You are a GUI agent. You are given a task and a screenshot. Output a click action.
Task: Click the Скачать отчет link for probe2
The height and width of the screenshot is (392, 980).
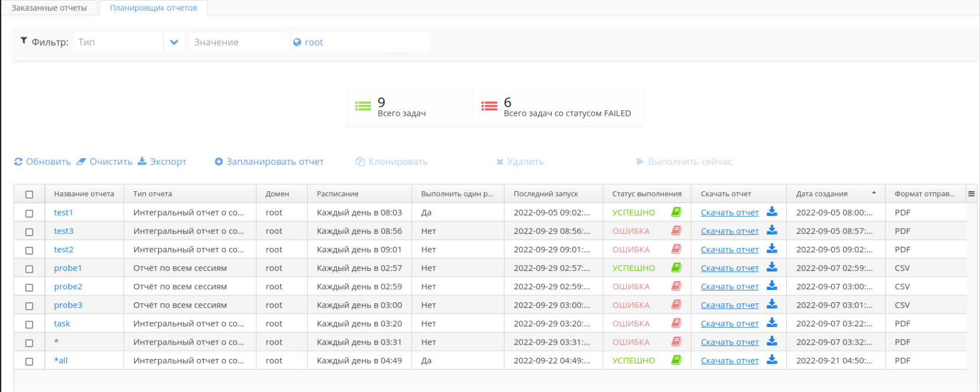pyautogui.click(x=730, y=286)
